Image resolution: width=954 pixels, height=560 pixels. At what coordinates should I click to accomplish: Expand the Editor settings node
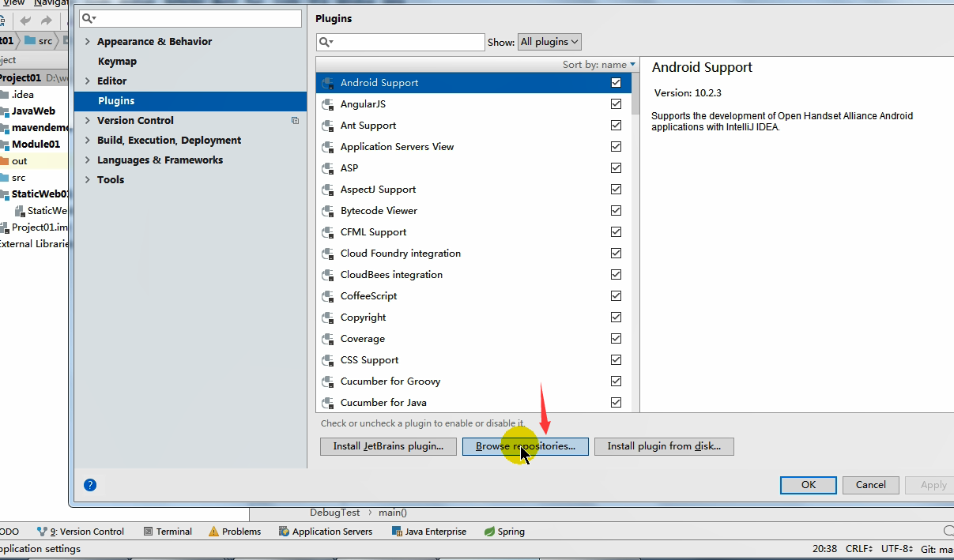(x=87, y=81)
